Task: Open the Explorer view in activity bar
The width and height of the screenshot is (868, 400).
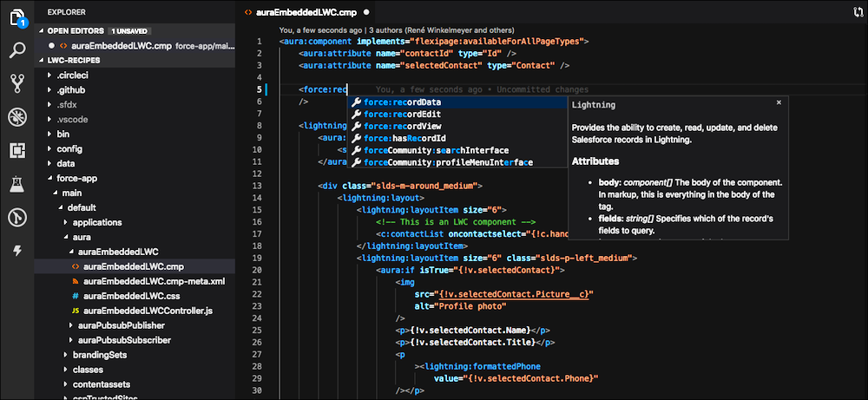Action: click(16, 16)
